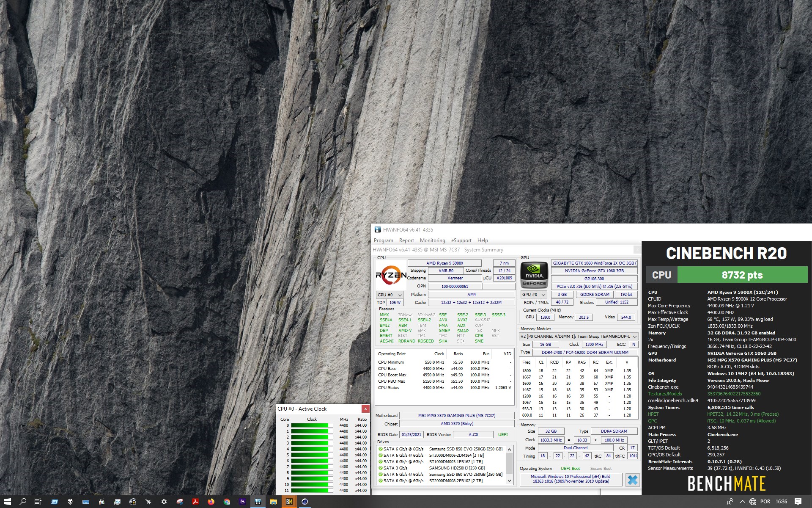Select the Samsung SSD 860 EVO drive row
Viewport: 812px width, 508px height.
pos(441,475)
